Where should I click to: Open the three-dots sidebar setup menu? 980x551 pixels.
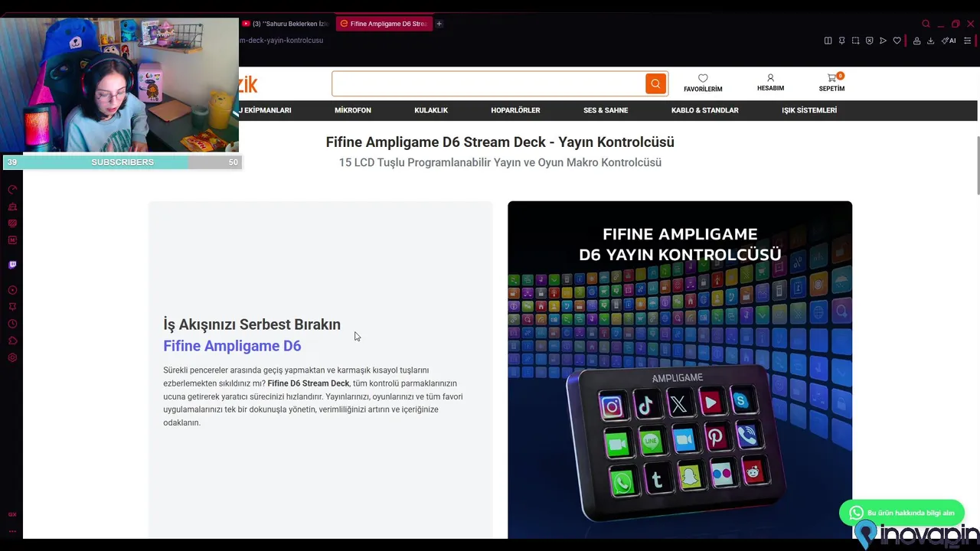(x=12, y=530)
